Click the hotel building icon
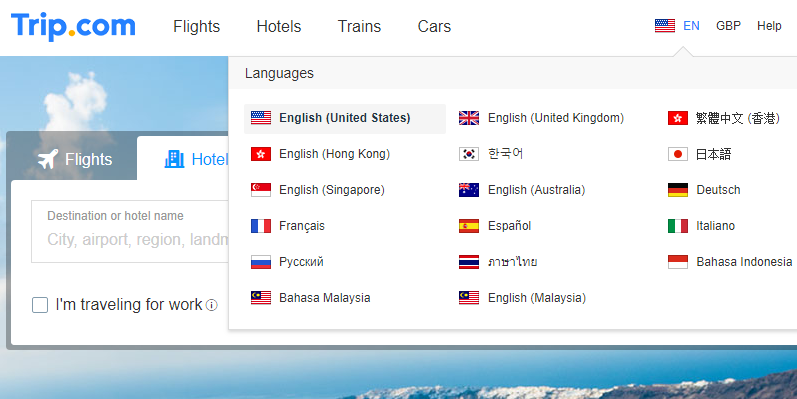 coord(174,159)
